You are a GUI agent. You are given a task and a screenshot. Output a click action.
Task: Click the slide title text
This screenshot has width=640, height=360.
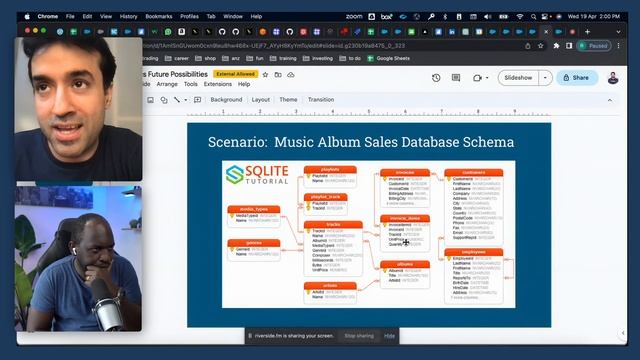coord(361,142)
